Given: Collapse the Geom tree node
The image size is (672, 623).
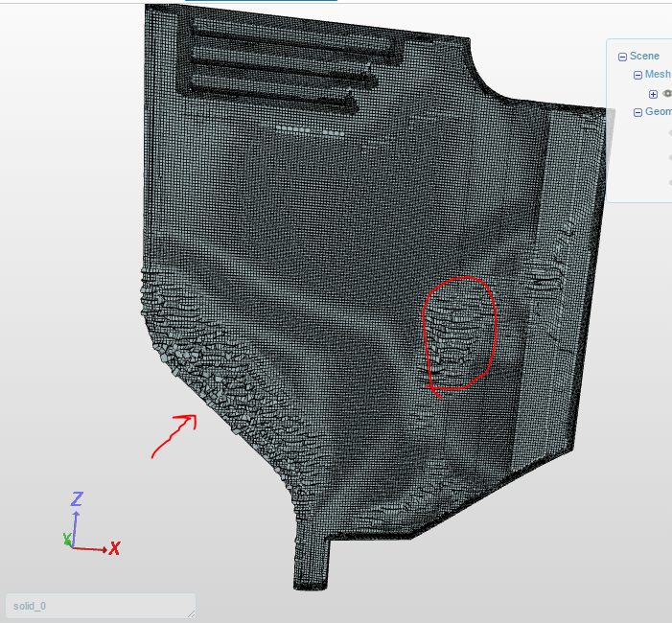Looking at the screenshot, I should 637,112.
